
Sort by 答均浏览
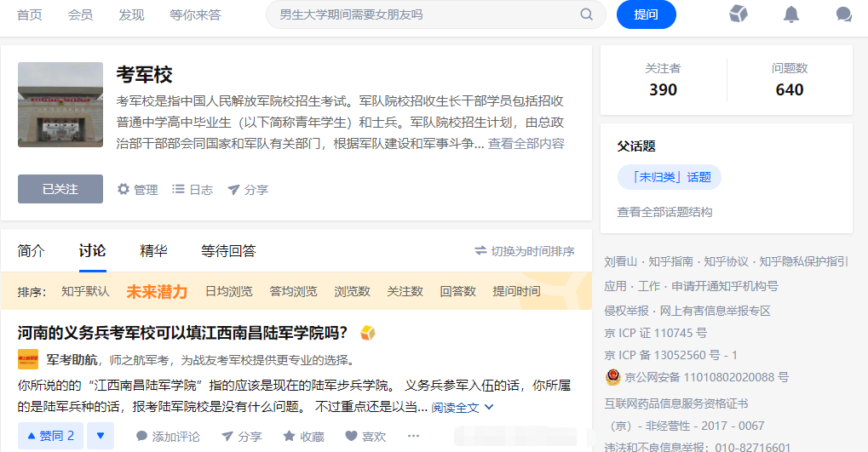(293, 291)
